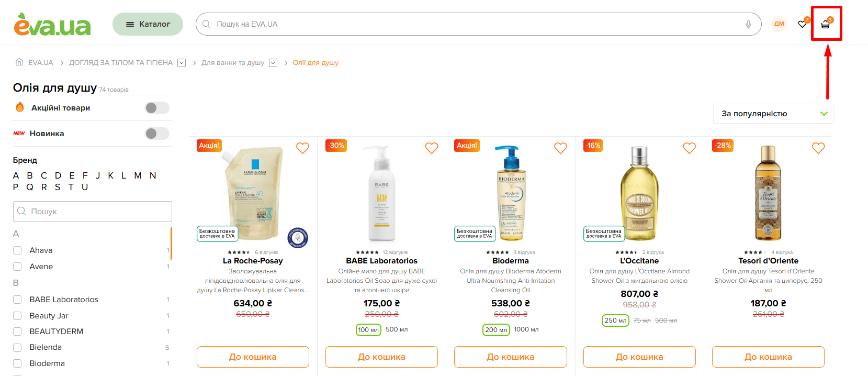868x376 pixels.
Task: Click the home icon in breadcrumbs
Action: 19,62
